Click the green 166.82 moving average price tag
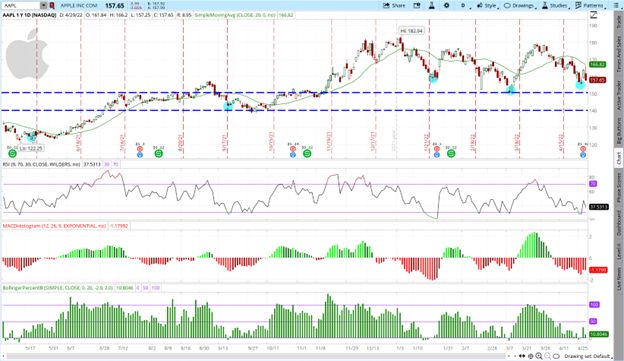This screenshot has width=624, height=361. point(597,64)
